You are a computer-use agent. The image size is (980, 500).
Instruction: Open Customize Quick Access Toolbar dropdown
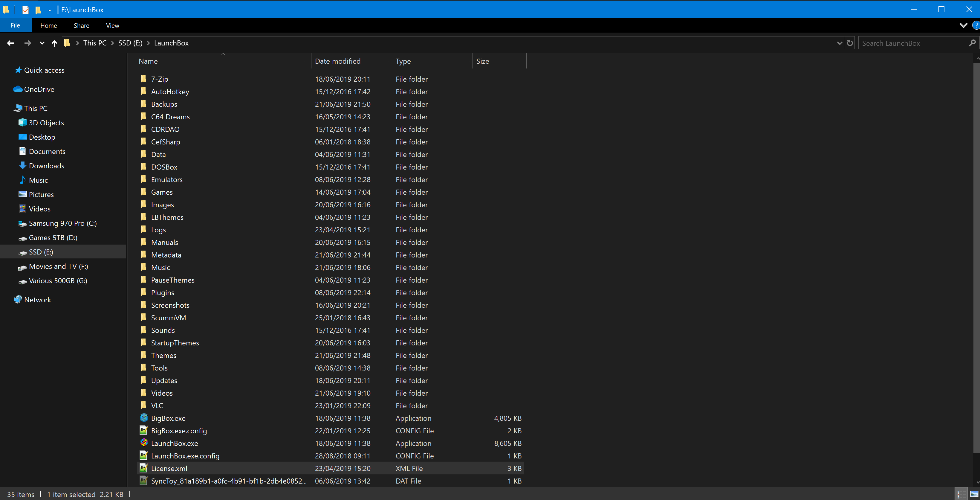(49, 10)
